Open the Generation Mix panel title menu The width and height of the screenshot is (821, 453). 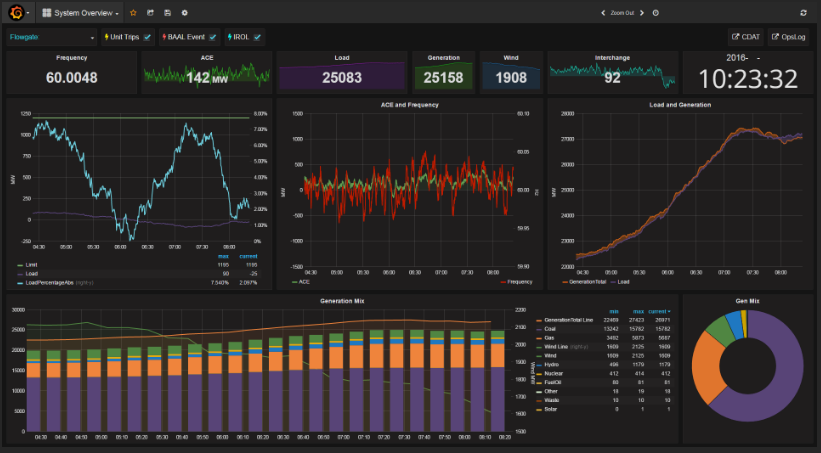[x=342, y=300]
